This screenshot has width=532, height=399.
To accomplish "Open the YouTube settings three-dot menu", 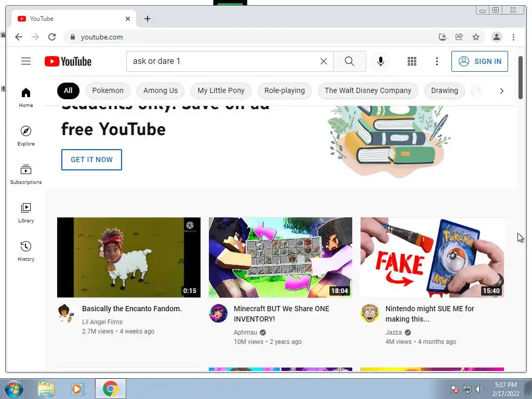I will [x=436, y=61].
